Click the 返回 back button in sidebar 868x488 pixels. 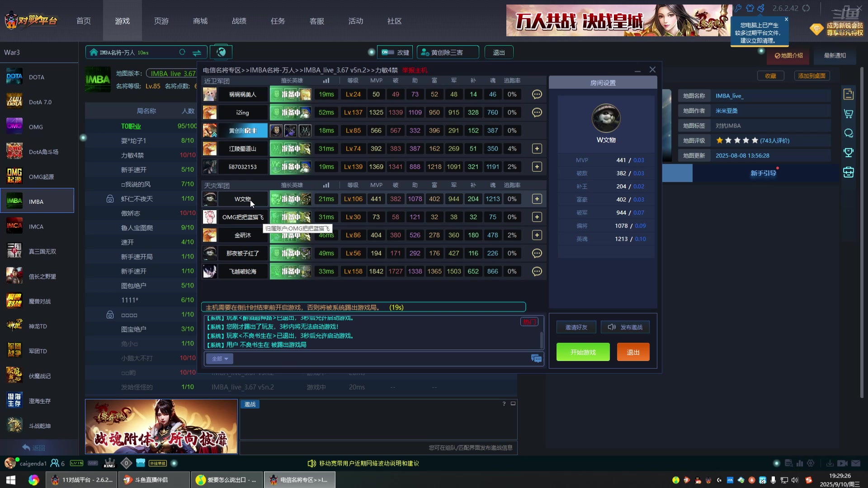click(34, 447)
